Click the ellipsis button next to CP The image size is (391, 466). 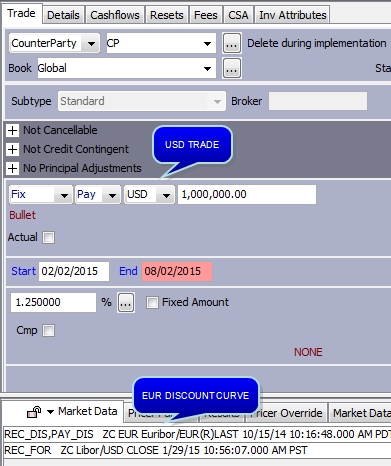click(232, 43)
